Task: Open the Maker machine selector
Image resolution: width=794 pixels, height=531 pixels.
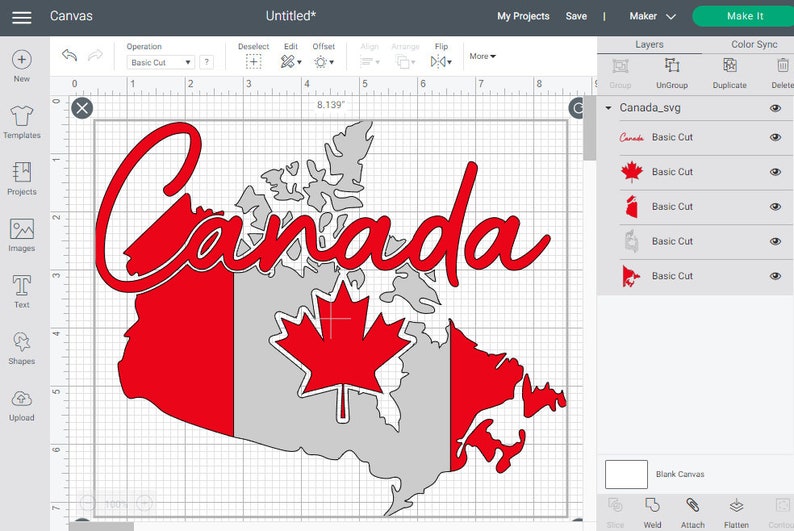Action: 652,16
